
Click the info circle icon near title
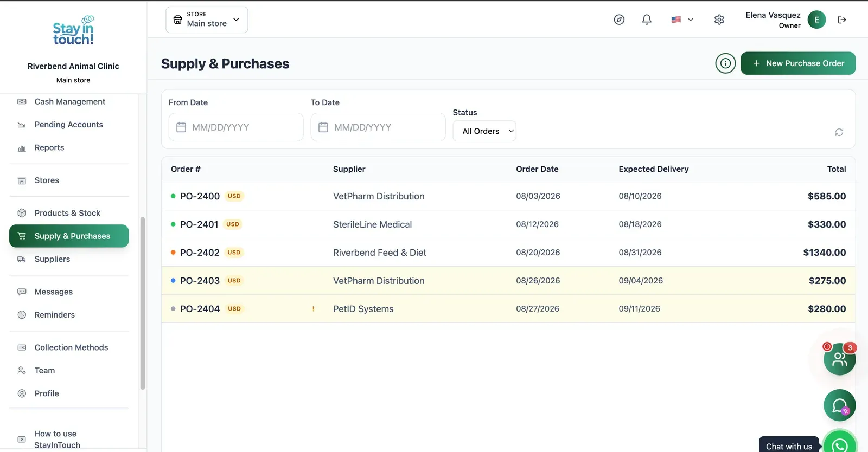725,63
